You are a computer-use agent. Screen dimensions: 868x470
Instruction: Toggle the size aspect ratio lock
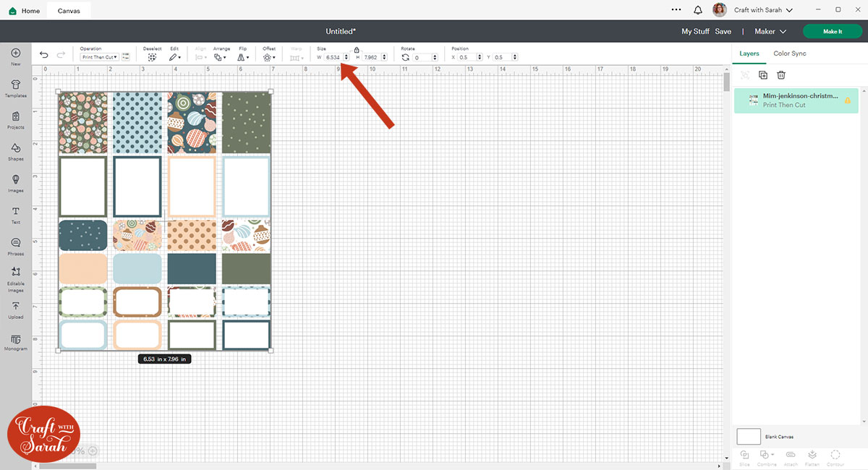[x=357, y=49]
